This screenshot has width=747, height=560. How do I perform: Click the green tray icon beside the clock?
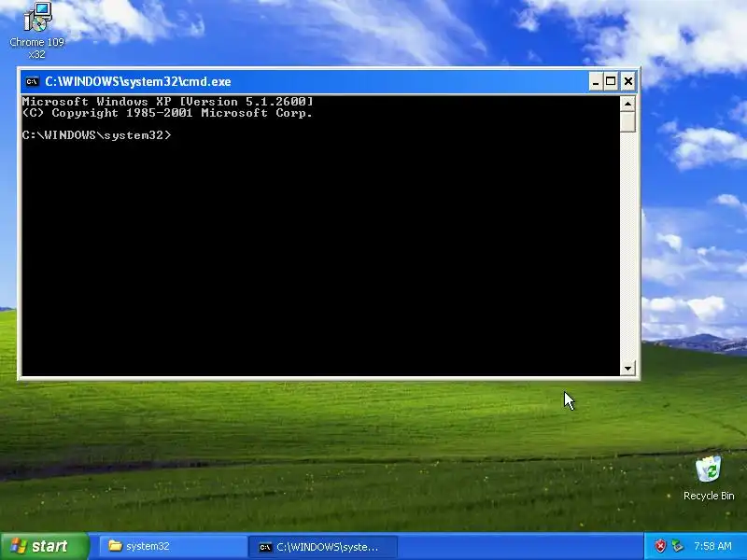[677, 546]
